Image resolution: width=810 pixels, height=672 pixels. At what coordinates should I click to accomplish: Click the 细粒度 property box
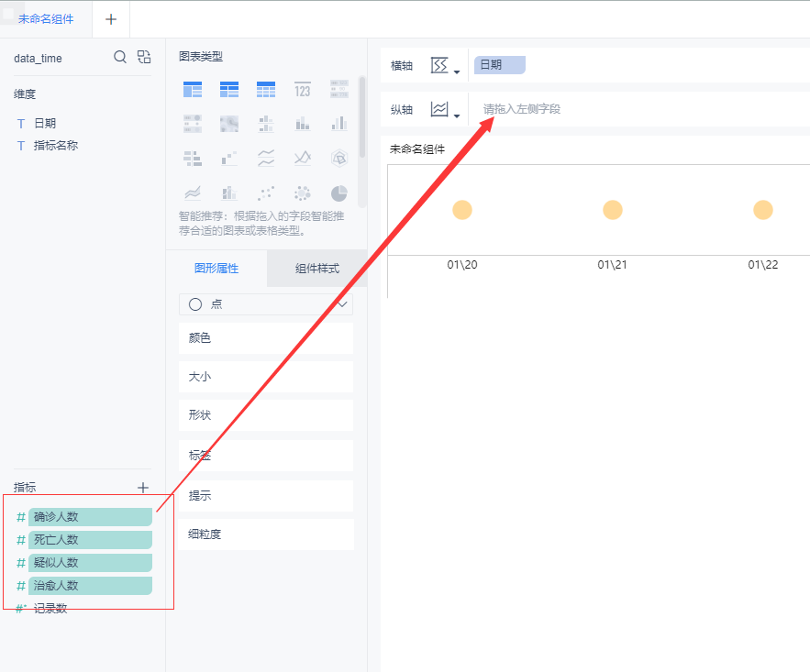click(266, 534)
